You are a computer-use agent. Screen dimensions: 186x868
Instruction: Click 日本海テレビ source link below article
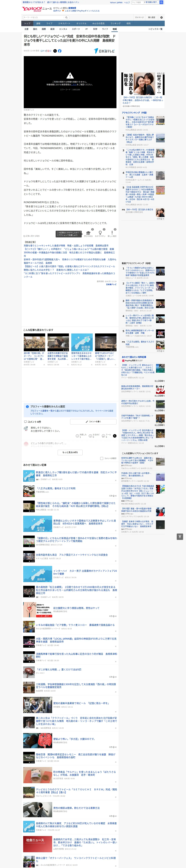point(111,284)
